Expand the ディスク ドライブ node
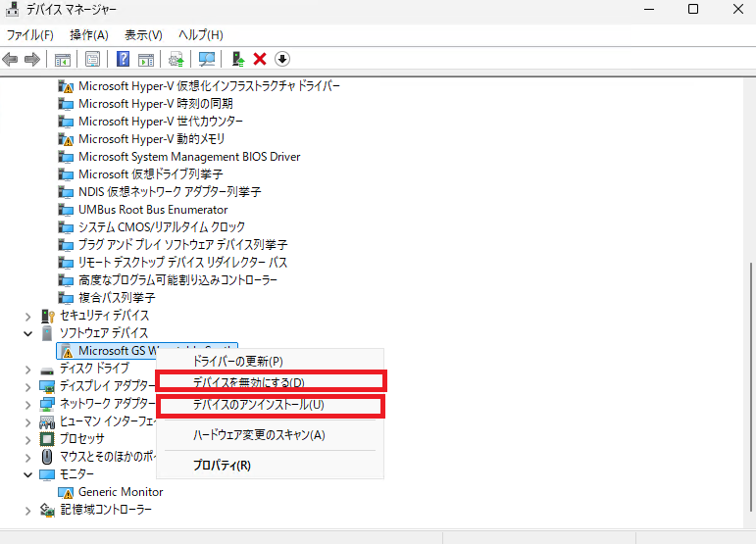Image resolution: width=756 pixels, height=544 pixels. tap(28, 370)
